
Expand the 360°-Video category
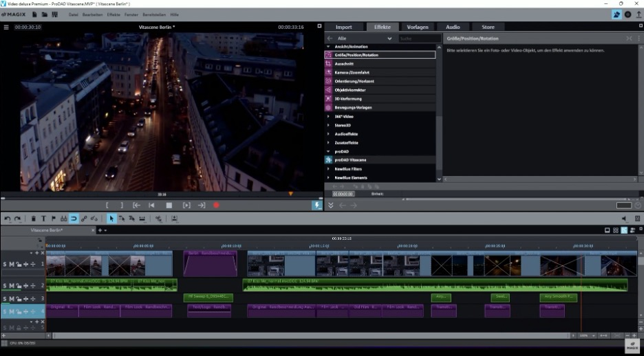tap(328, 116)
